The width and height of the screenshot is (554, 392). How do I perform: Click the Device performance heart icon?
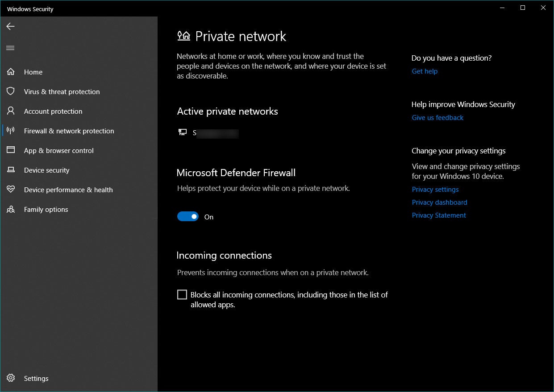(x=11, y=190)
